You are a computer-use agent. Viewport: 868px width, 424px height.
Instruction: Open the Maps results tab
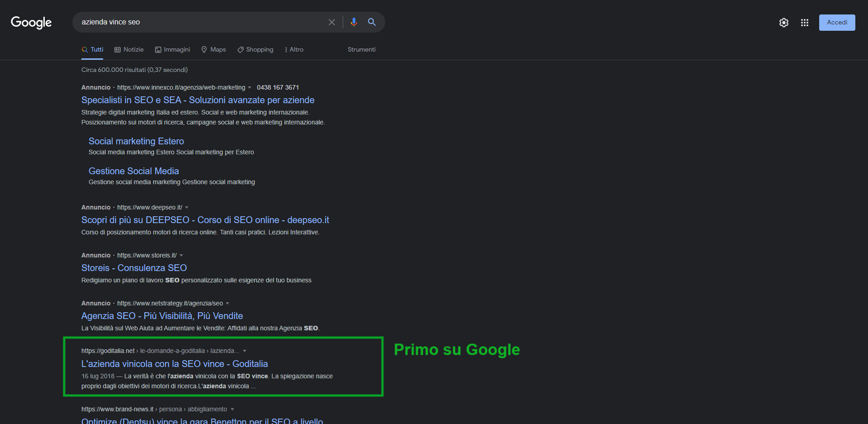pyautogui.click(x=213, y=50)
